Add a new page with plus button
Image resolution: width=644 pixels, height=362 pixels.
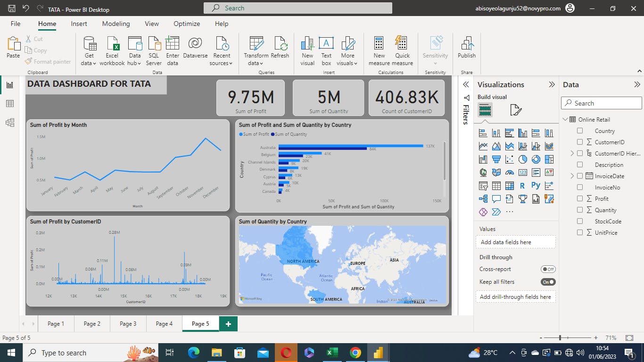pos(228,323)
